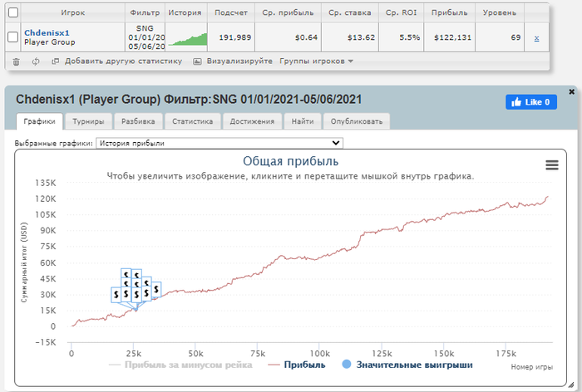Screen dimensions: 582x392
Task: Sort by Ср. прибыль column header
Action: [288, 12]
